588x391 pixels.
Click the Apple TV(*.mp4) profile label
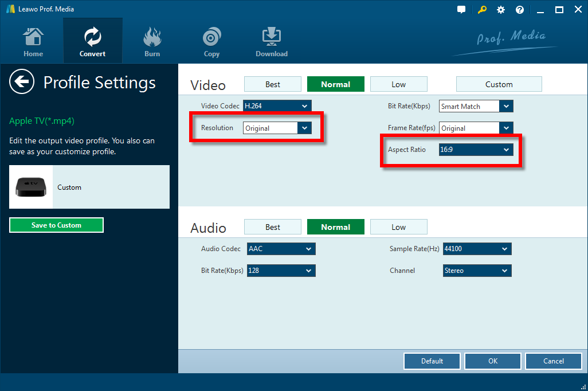pos(42,121)
